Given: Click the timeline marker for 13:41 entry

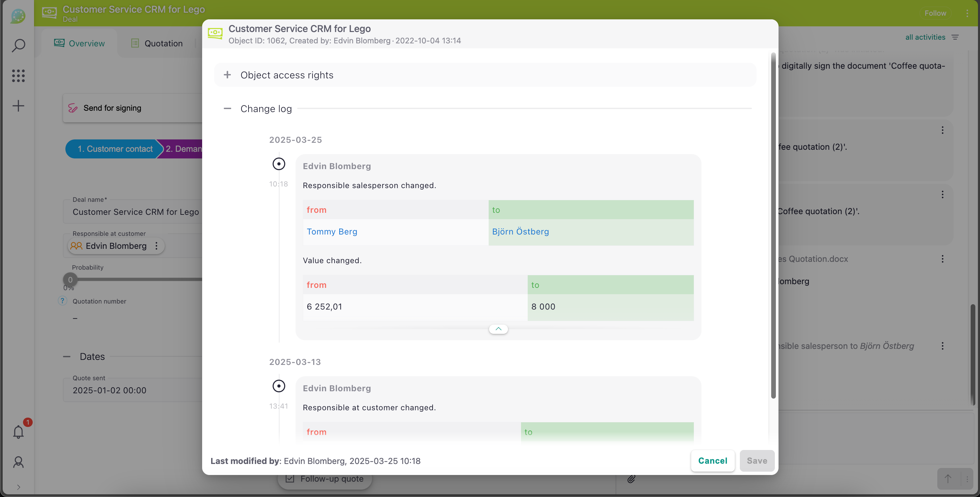Looking at the screenshot, I should (279, 386).
